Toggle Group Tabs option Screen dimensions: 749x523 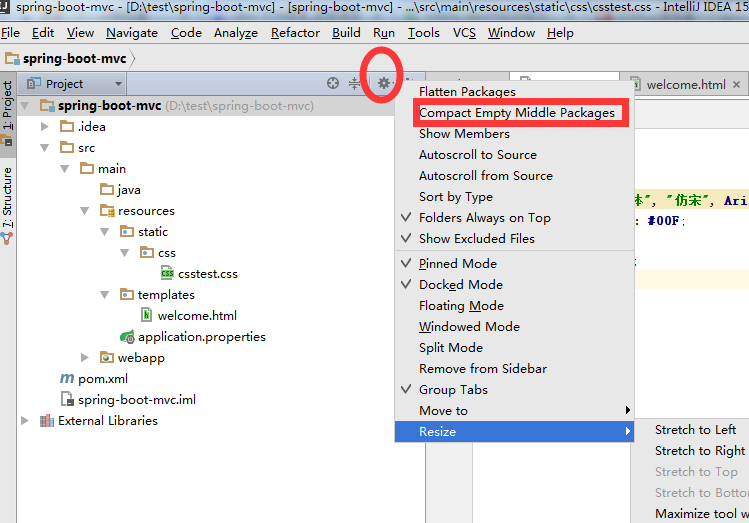514,390
